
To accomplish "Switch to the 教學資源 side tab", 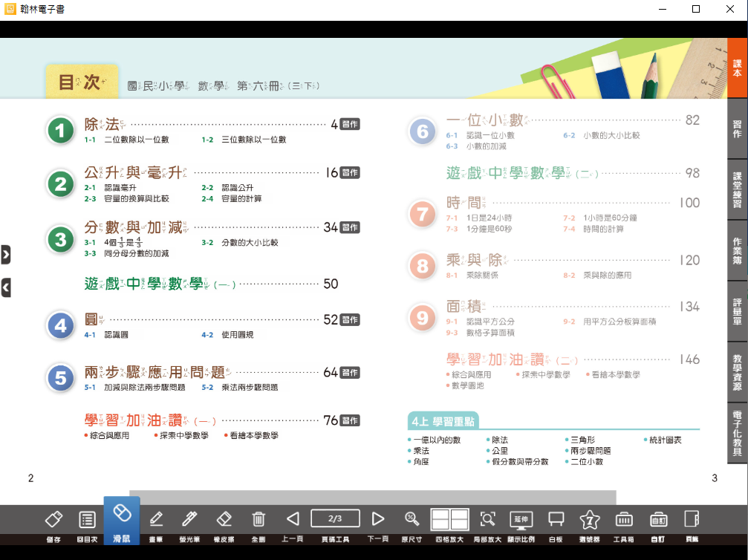I will (x=737, y=373).
